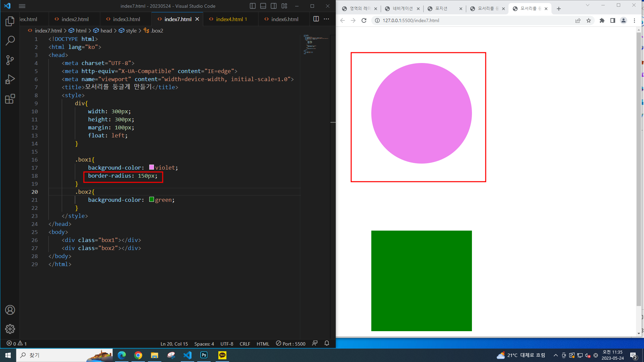644x362 pixels.
Task: Click Port : 5500 Live Server status button
Action: 290,344
